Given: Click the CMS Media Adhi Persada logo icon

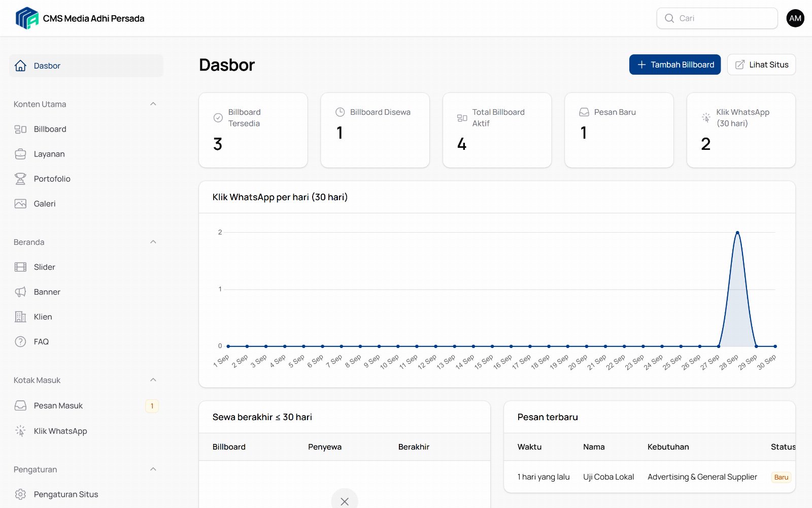Looking at the screenshot, I should [x=27, y=18].
